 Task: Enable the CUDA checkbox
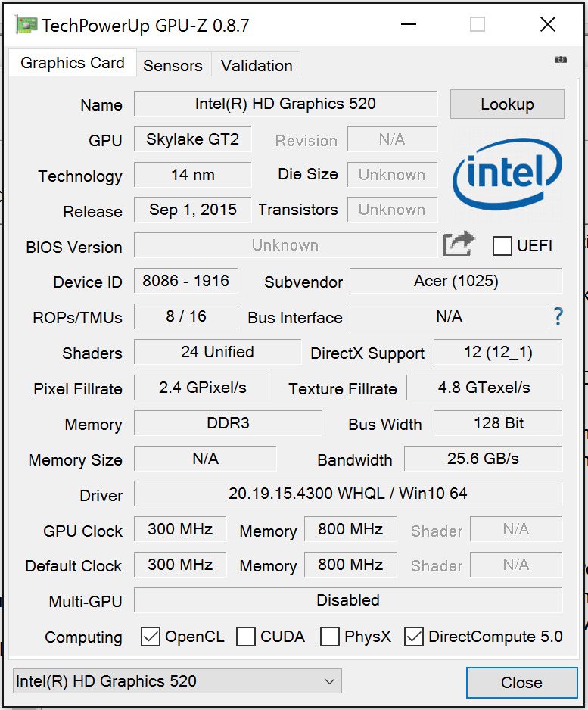tap(246, 637)
